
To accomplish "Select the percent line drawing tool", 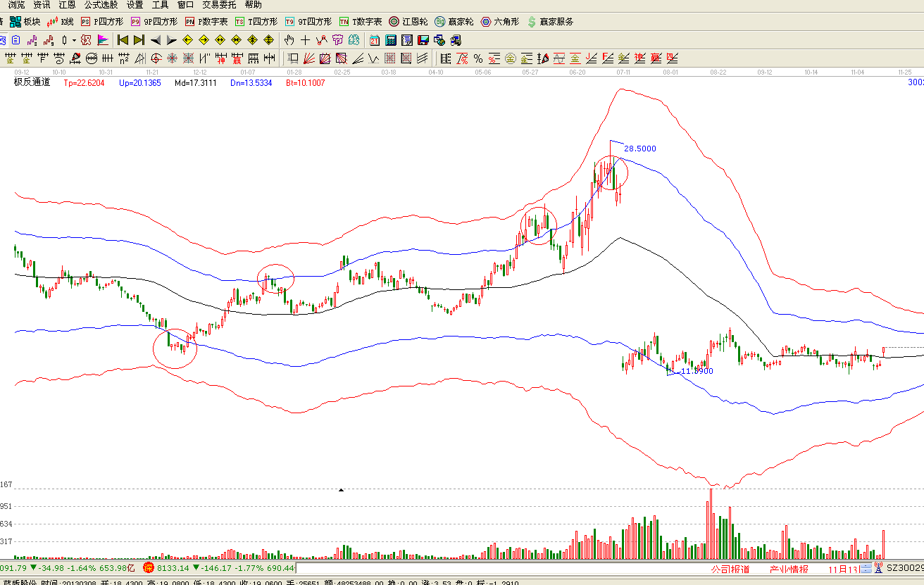I will pos(477,58).
